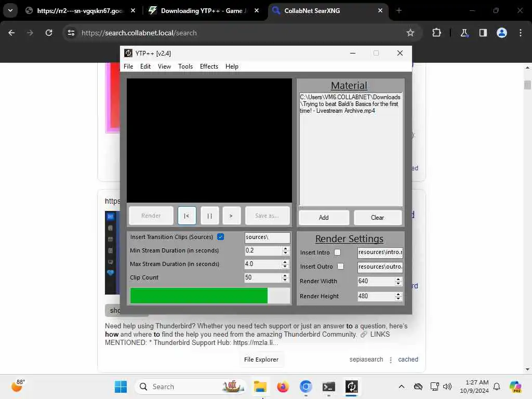Open the Windows Start menu

[121, 387]
